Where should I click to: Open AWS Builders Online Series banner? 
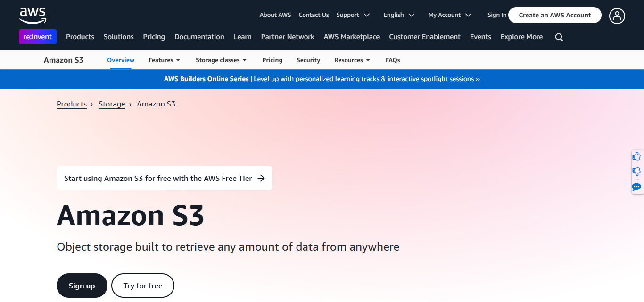(x=322, y=79)
